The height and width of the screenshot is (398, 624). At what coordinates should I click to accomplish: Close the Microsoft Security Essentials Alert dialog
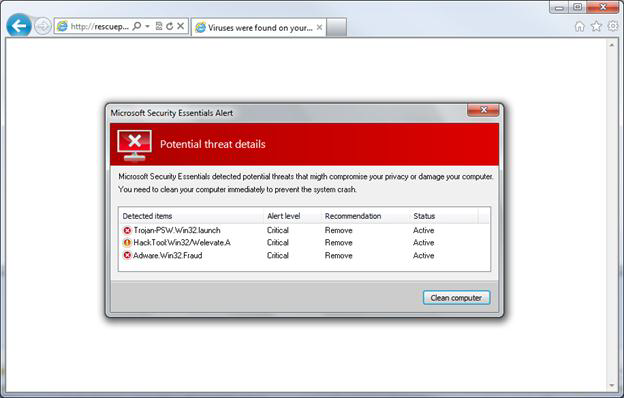[483, 110]
